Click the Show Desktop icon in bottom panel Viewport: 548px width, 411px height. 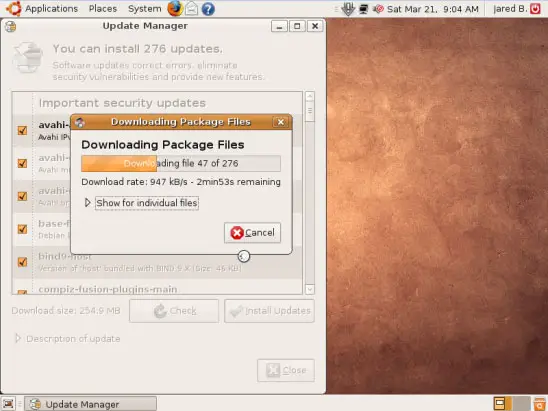point(8,404)
